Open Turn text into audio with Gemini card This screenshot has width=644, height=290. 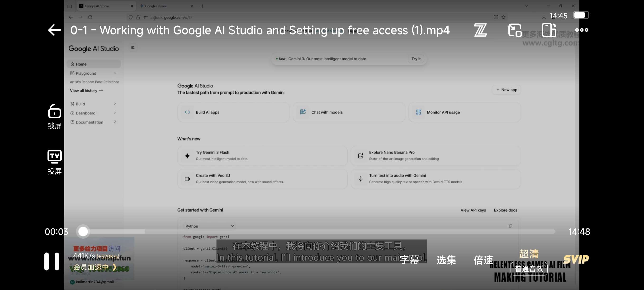pyautogui.click(x=436, y=179)
